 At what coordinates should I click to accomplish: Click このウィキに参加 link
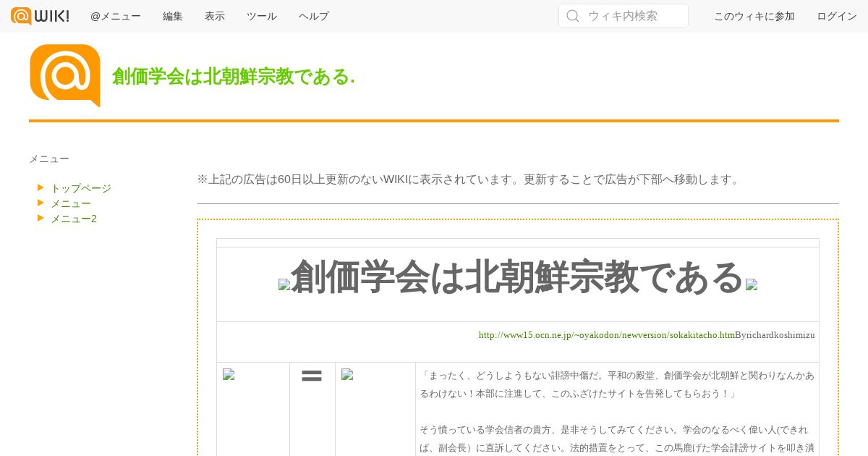pos(754,16)
